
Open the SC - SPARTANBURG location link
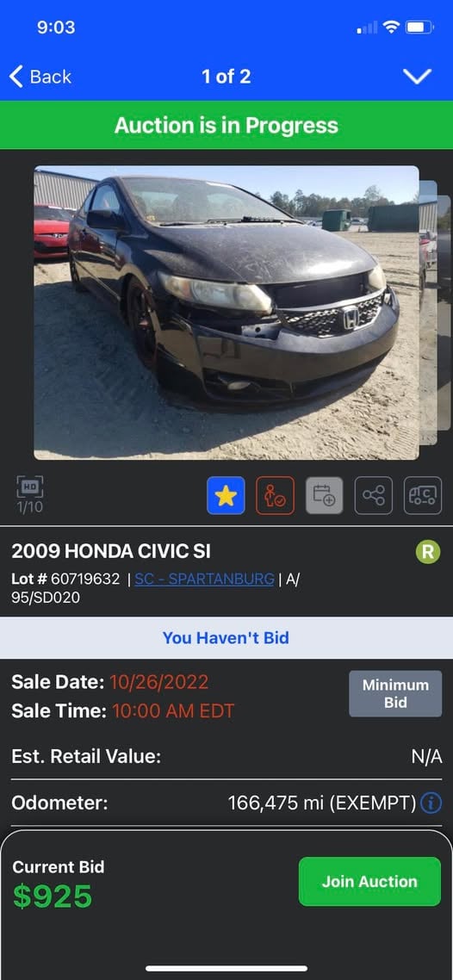pyautogui.click(x=204, y=579)
